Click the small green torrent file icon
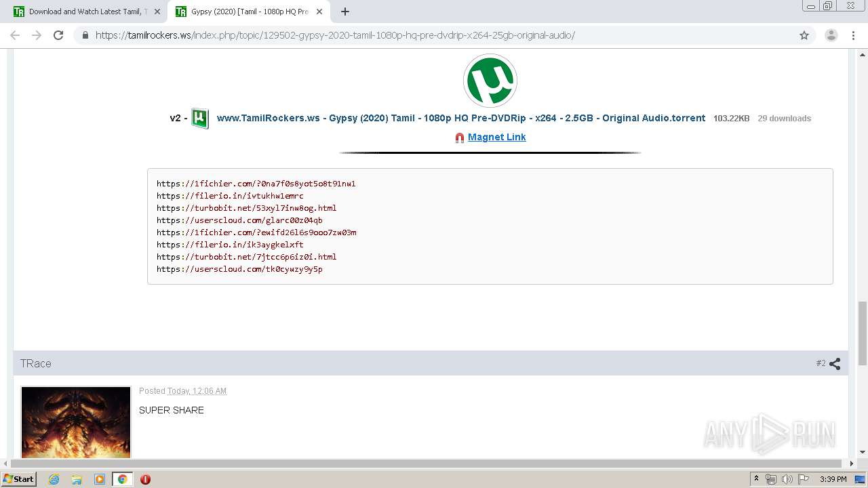The width and height of the screenshot is (868, 488). pyautogui.click(x=199, y=118)
